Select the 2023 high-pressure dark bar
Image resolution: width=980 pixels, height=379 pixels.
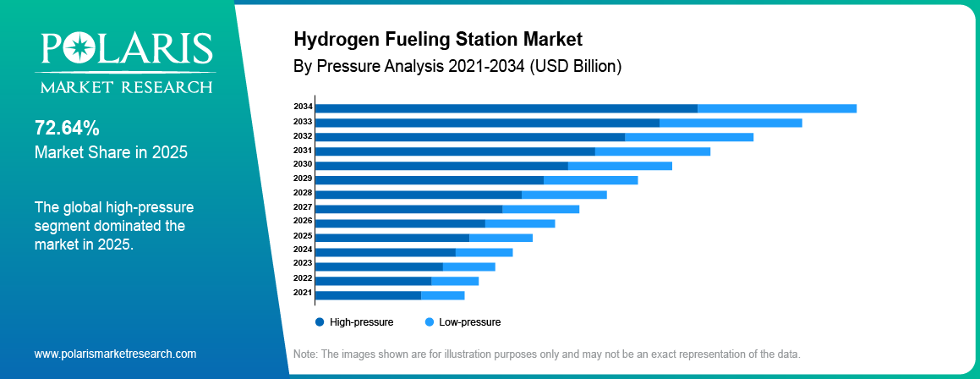click(x=380, y=267)
